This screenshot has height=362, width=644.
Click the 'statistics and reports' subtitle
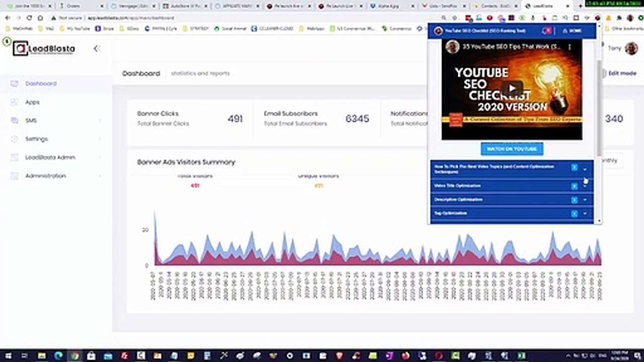[x=200, y=73]
